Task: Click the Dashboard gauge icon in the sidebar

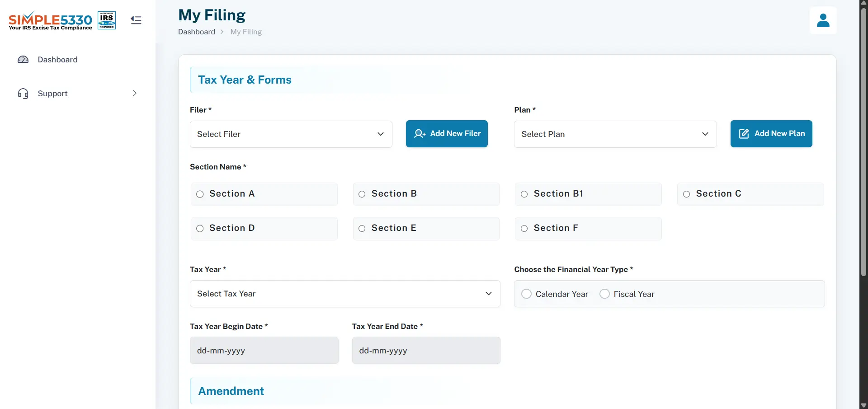Action: click(x=23, y=60)
